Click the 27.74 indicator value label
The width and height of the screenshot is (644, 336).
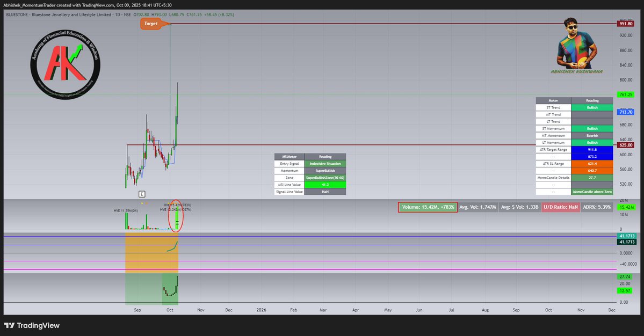(x=625, y=276)
